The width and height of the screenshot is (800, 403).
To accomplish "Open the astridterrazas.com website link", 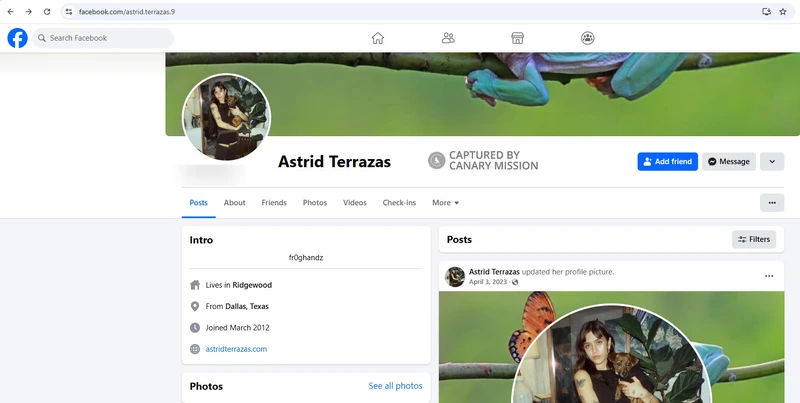I will (236, 349).
